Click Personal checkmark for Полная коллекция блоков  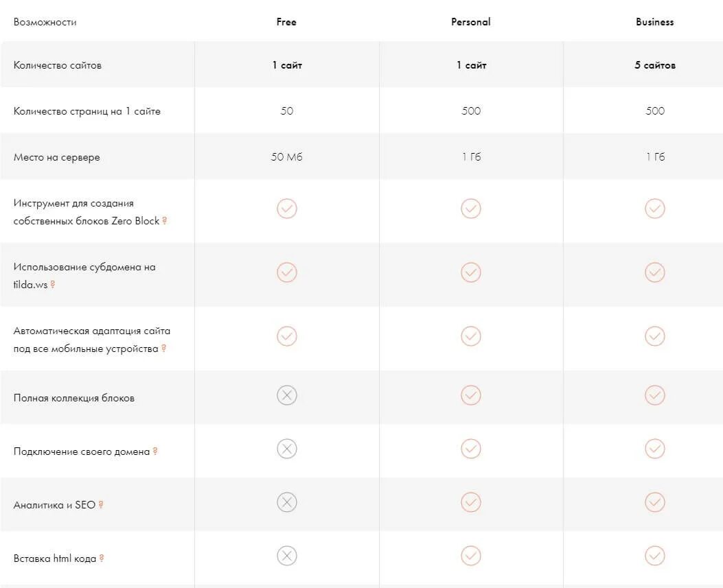[471, 395]
